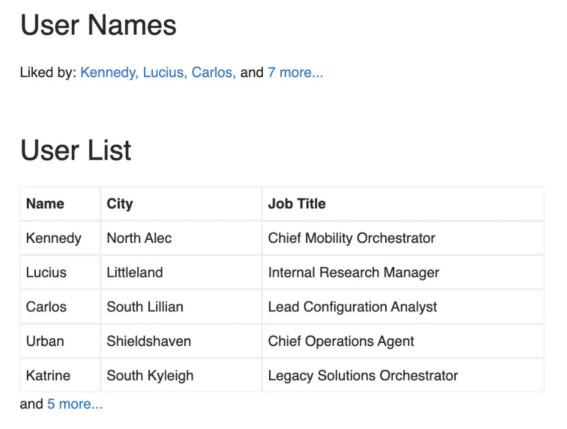Select the Chief Mobility Orchestrator cell
This screenshot has width=567, height=429.
click(403, 238)
